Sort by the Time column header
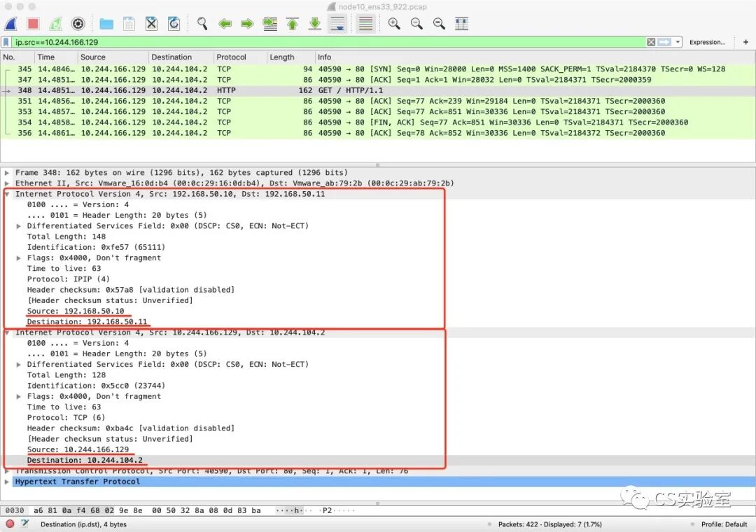The width and height of the screenshot is (756, 532). tap(55, 57)
